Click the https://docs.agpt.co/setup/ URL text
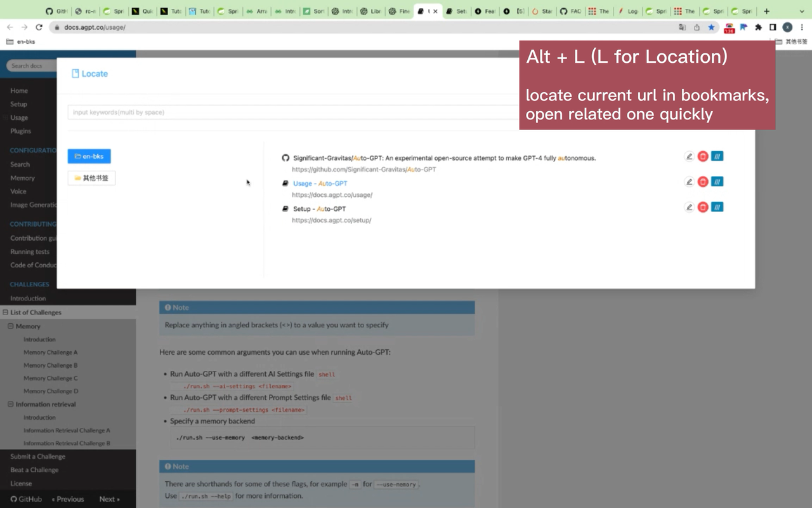Image resolution: width=812 pixels, height=508 pixels. click(331, 220)
